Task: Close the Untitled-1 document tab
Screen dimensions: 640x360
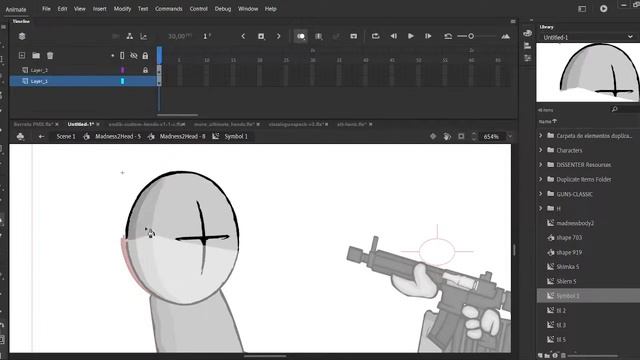Action: 98,124
